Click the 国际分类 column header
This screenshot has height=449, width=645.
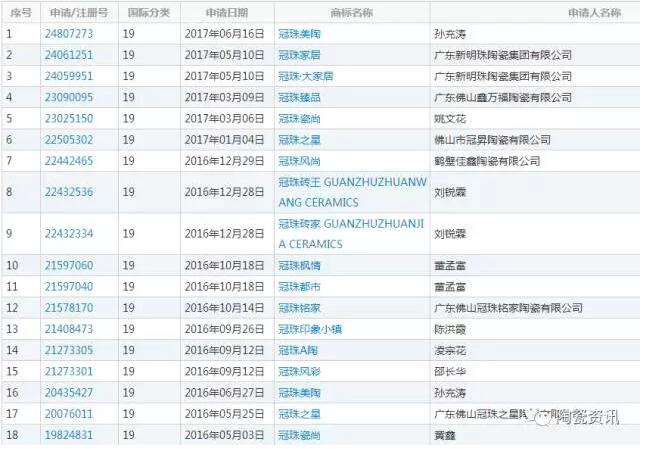pyautogui.click(x=148, y=13)
